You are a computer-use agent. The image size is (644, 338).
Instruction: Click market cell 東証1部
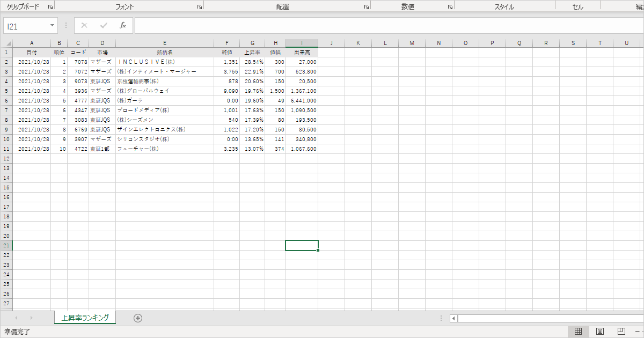pos(102,149)
